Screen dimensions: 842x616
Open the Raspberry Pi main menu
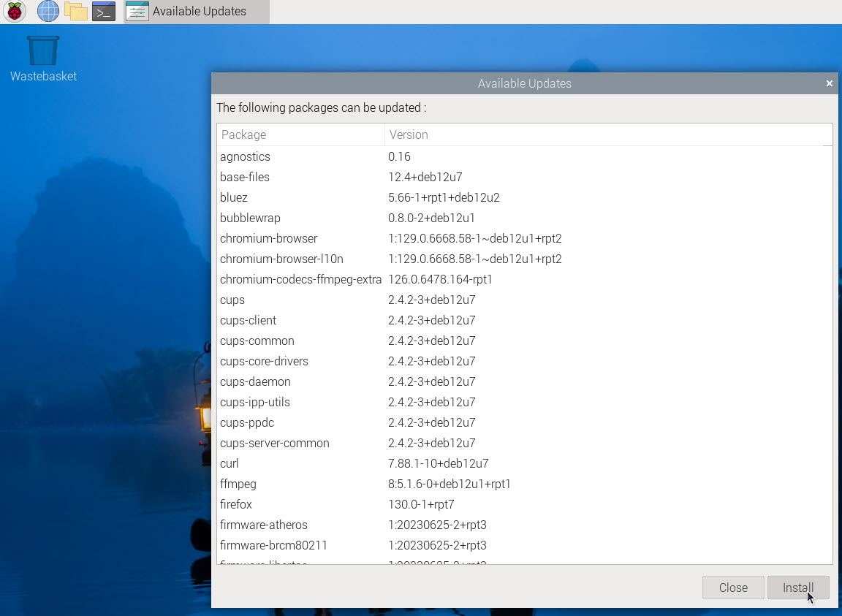point(15,11)
